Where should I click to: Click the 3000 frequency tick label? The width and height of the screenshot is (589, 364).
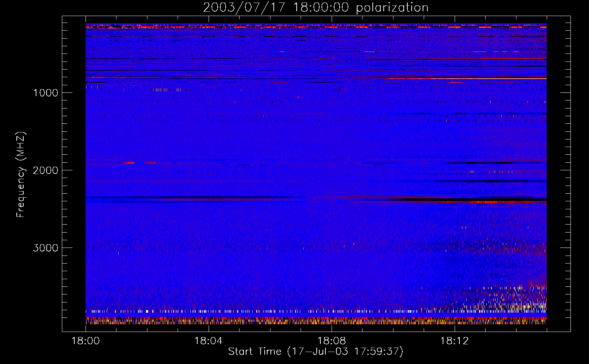(46, 248)
